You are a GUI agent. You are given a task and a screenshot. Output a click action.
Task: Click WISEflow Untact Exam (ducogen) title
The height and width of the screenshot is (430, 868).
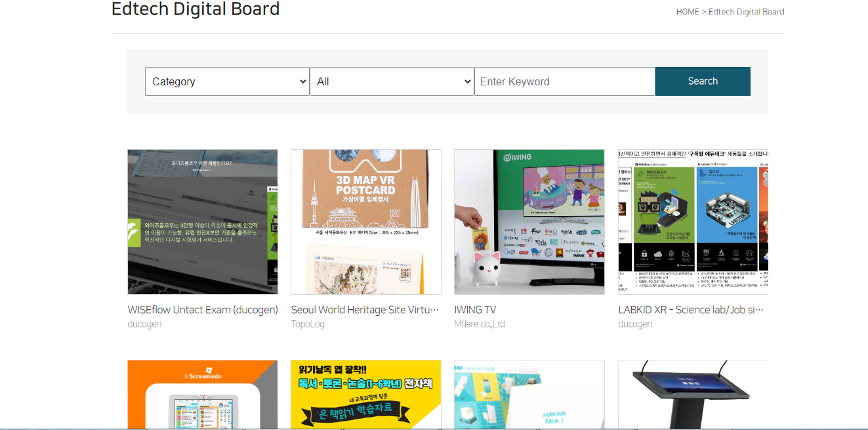coord(203,310)
